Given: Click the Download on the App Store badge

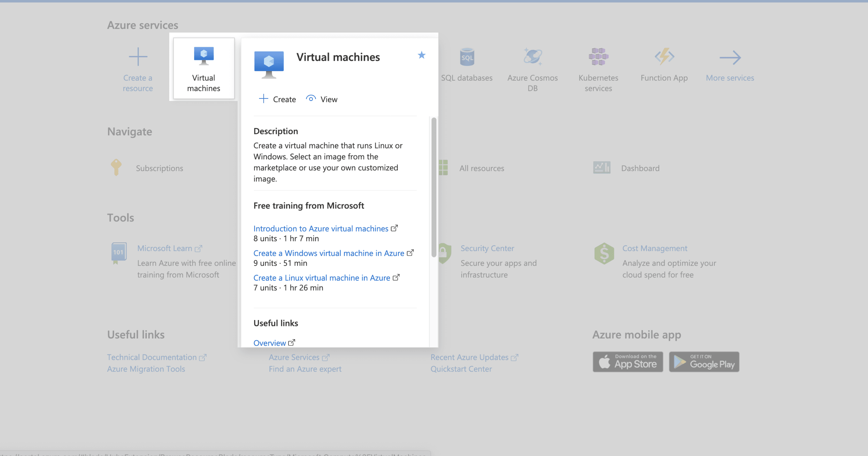Looking at the screenshot, I should point(628,362).
